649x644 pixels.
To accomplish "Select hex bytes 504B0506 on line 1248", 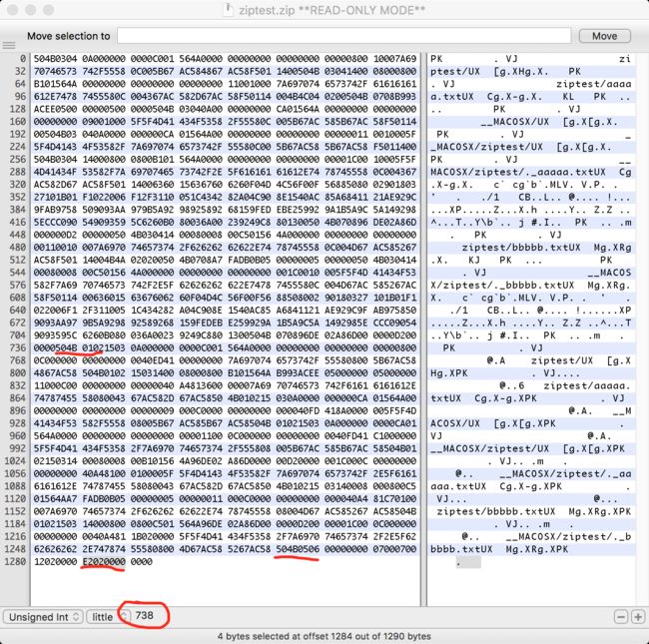I will (298, 549).
